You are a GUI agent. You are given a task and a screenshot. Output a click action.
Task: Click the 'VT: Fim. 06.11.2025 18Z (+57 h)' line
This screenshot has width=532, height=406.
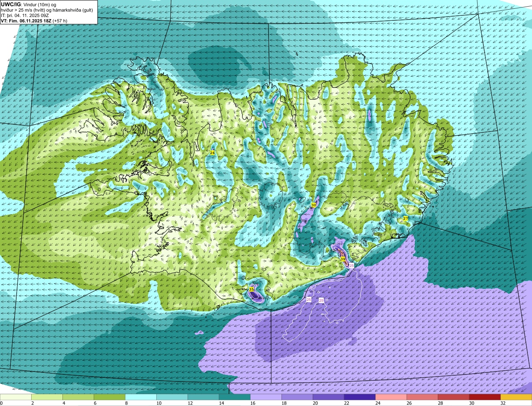click(x=34, y=20)
